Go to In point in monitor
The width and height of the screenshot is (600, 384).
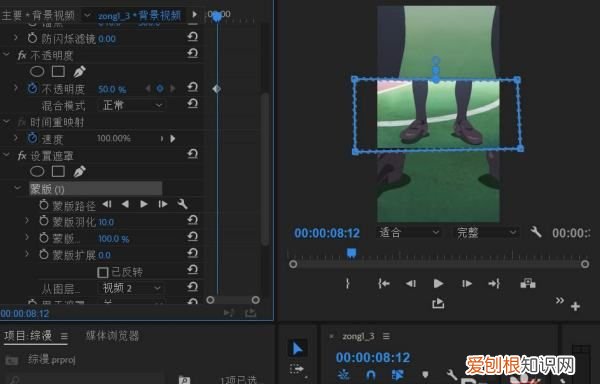pos(384,283)
